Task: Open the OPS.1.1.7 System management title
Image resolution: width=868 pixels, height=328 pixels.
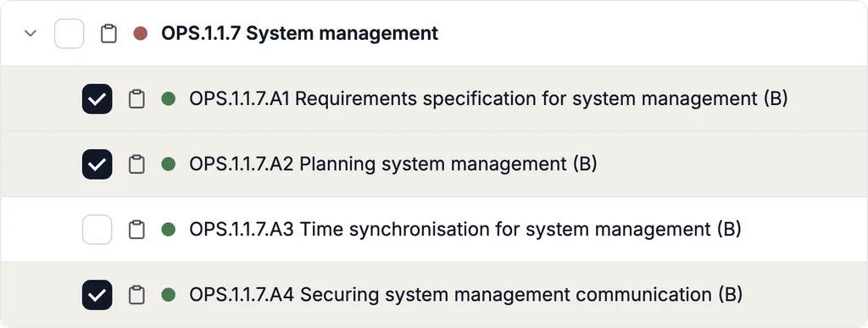Action: click(x=299, y=33)
